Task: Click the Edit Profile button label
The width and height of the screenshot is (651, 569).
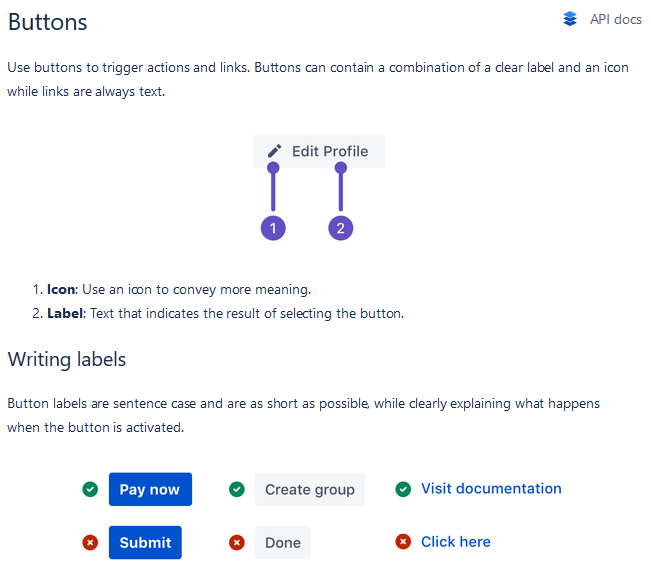Action: point(330,151)
